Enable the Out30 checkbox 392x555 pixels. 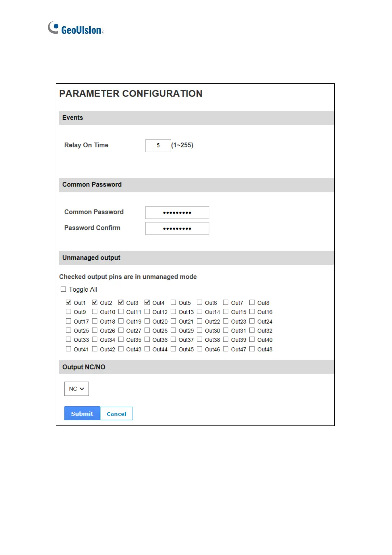click(x=200, y=330)
